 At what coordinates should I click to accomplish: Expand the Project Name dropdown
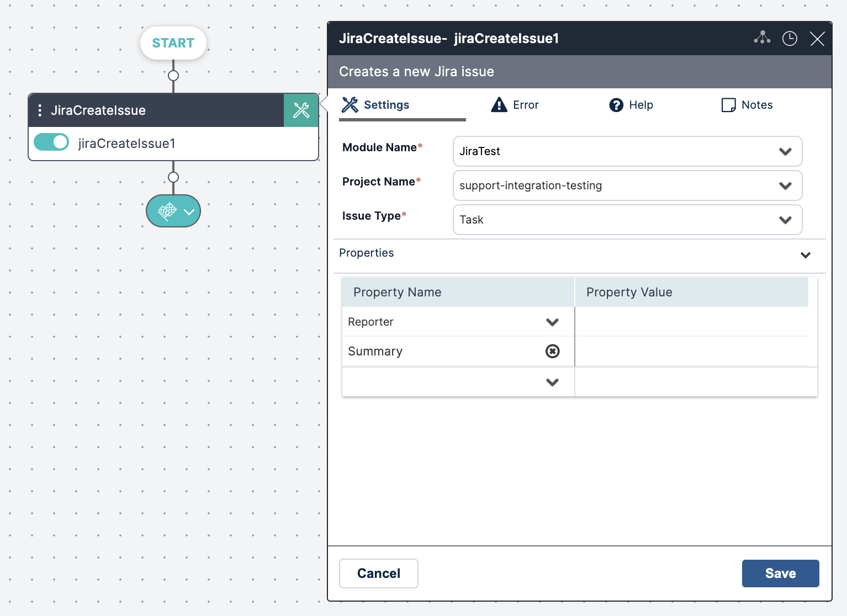(627, 185)
